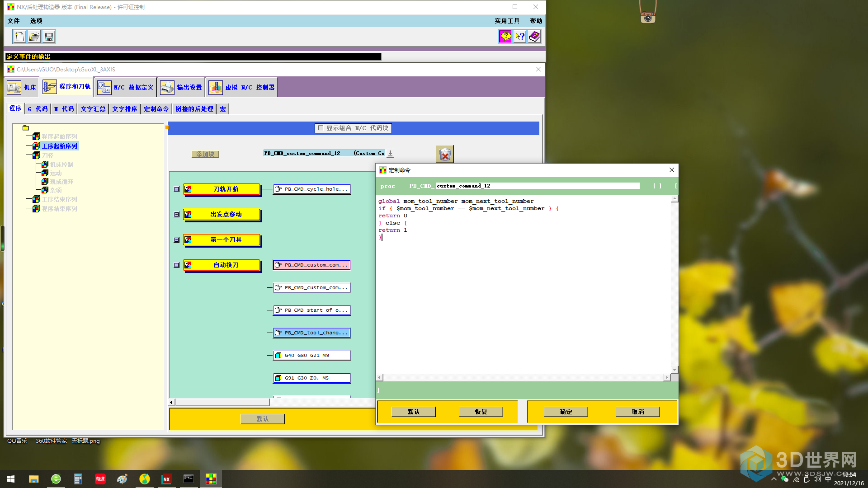Click the 恢复 restore button
The height and width of the screenshot is (488, 868).
coord(481,412)
